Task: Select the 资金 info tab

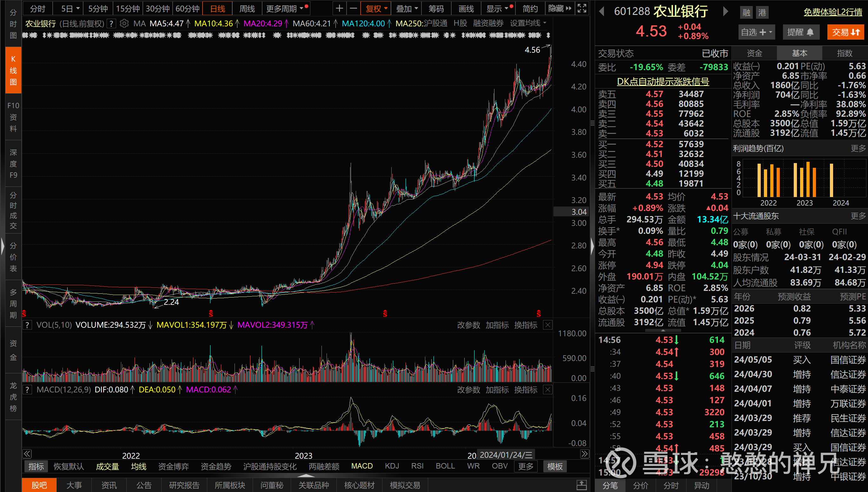Action: click(754, 53)
